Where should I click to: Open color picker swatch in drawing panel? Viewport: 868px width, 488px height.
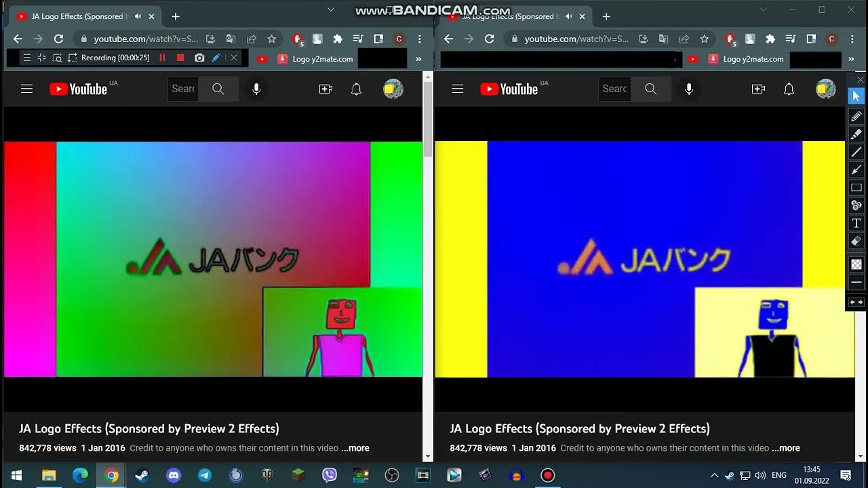856,264
